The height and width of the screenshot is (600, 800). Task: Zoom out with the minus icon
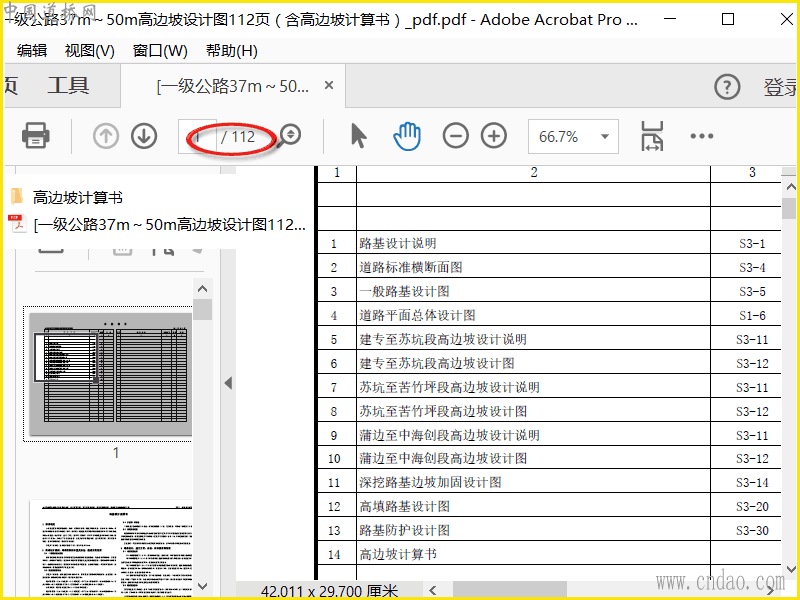[x=456, y=136]
